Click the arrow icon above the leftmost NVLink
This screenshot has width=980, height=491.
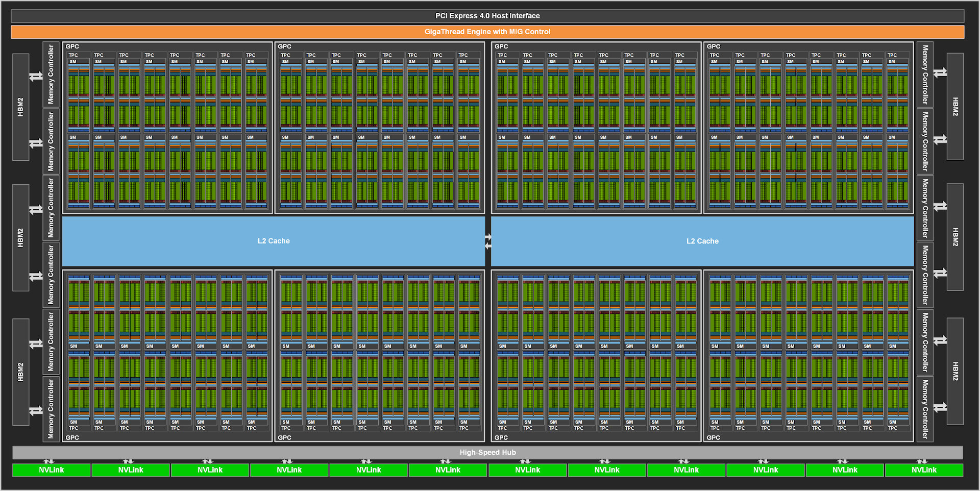[x=49, y=461]
